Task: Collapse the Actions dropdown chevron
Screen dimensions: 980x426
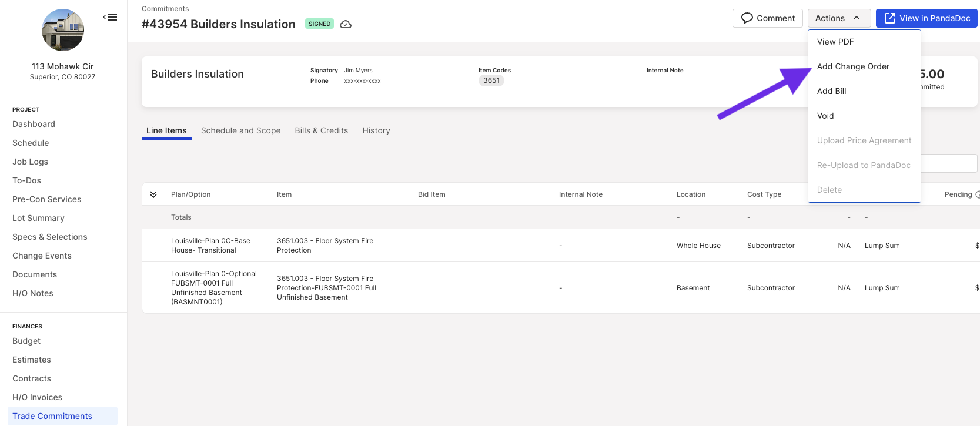Action: [857, 18]
